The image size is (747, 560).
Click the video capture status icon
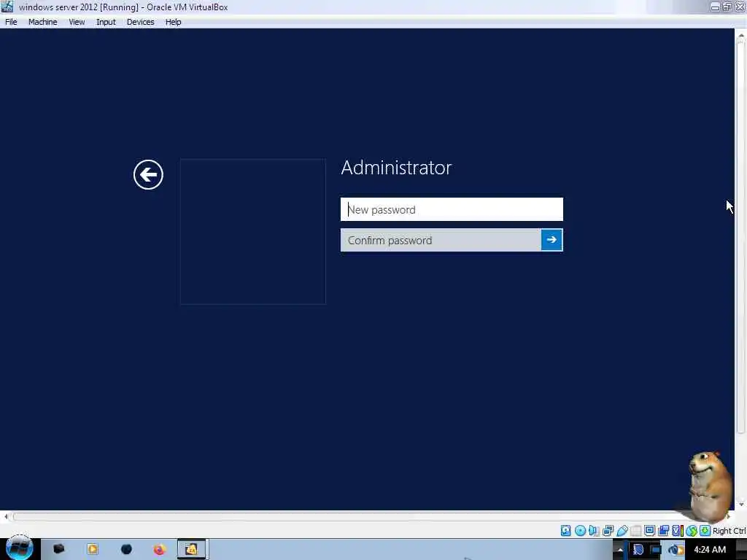pyautogui.click(x=663, y=531)
